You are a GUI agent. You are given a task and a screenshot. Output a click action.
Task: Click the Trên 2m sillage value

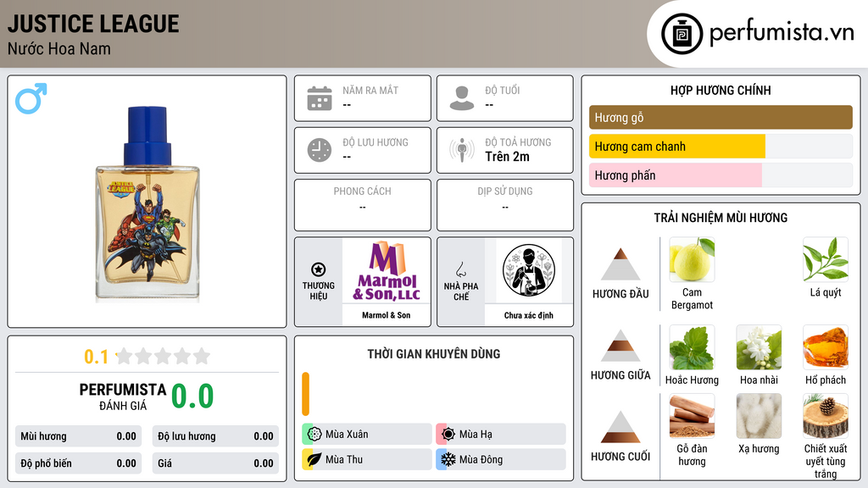(507, 157)
